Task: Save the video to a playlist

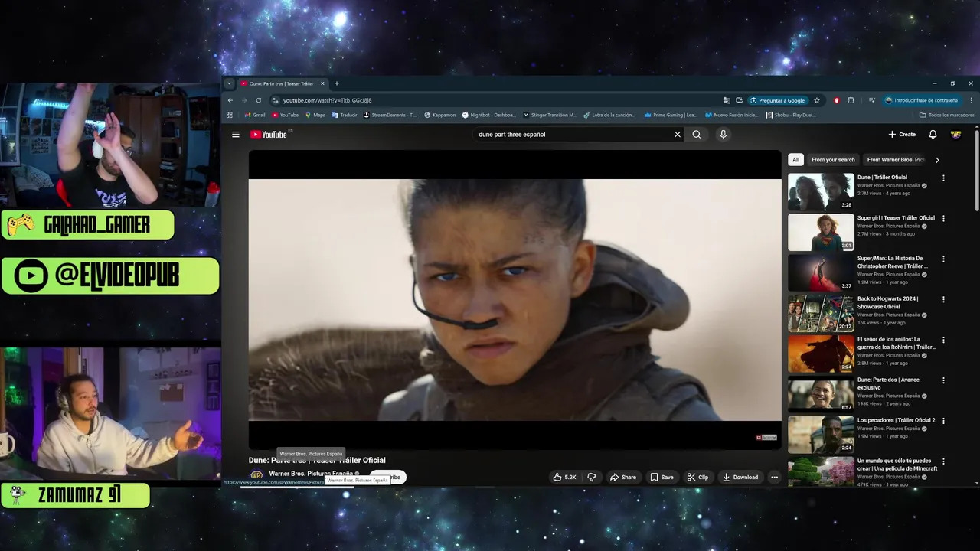Action: pyautogui.click(x=661, y=477)
